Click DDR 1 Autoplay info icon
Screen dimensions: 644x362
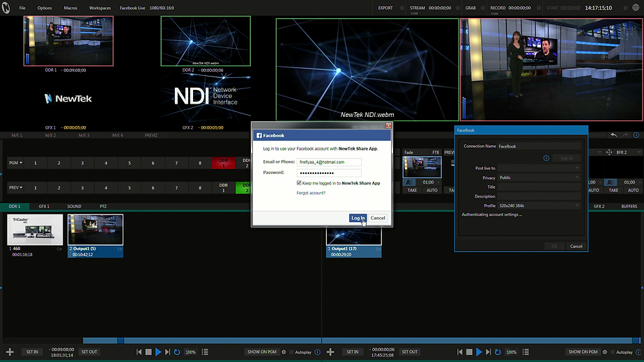click(x=318, y=352)
